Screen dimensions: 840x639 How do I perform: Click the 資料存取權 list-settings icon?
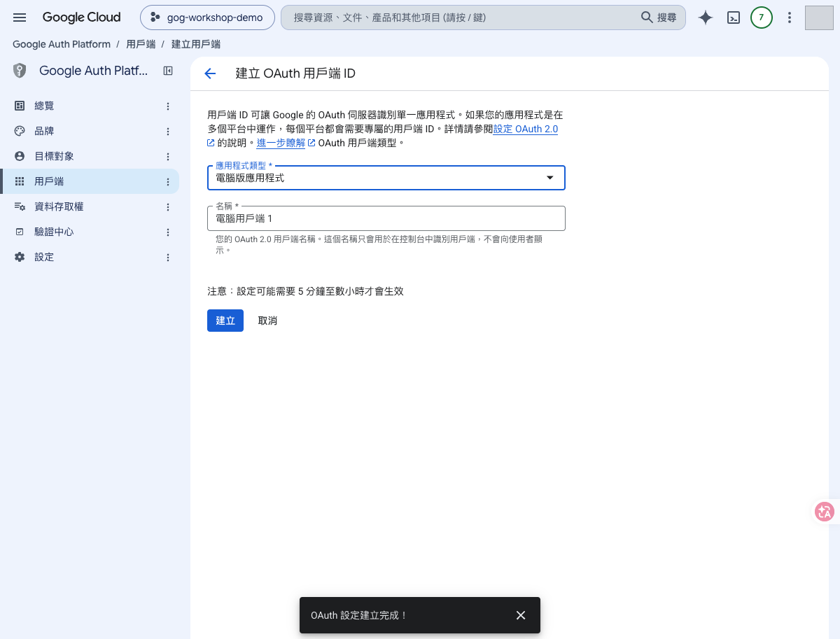click(20, 206)
